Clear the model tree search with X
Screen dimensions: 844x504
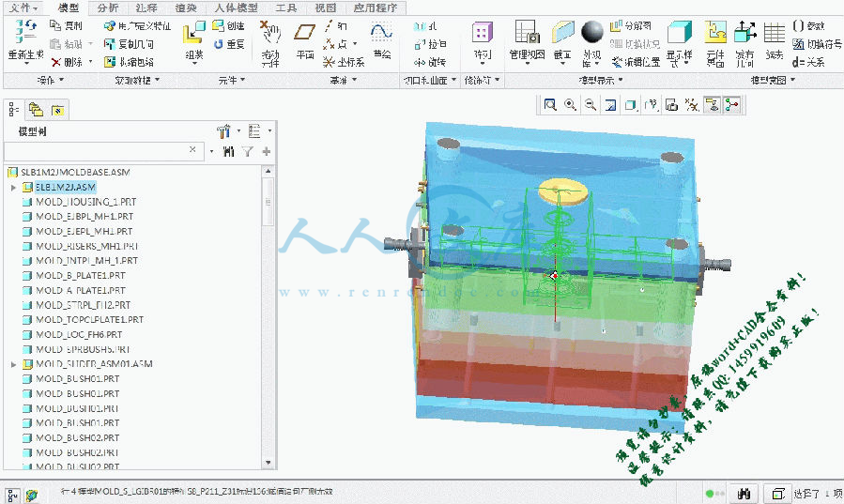[x=192, y=149]
